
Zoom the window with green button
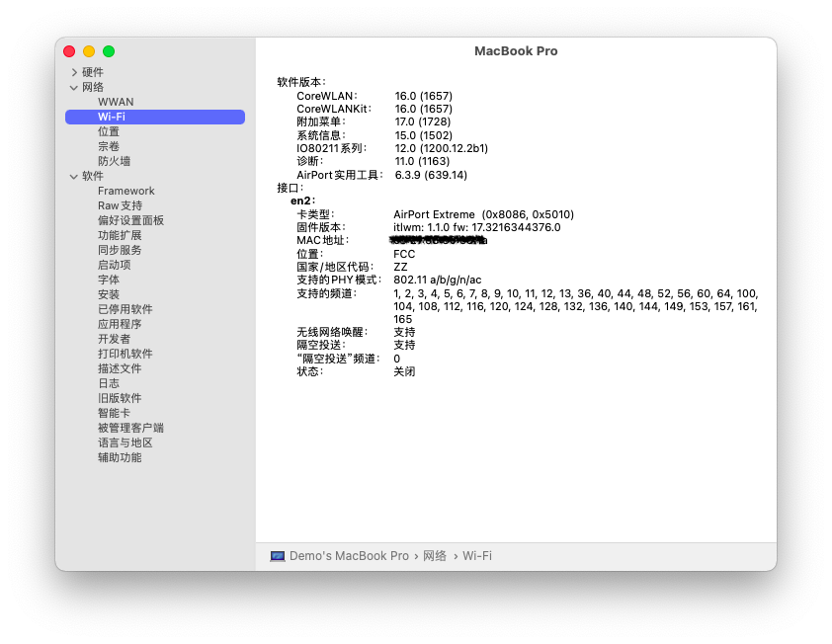109,51
